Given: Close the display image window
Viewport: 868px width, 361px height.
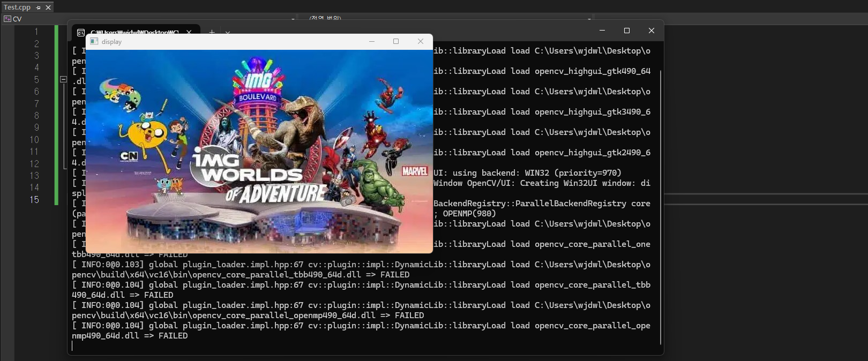Looking at the screenshot, I should coord(421,41).
